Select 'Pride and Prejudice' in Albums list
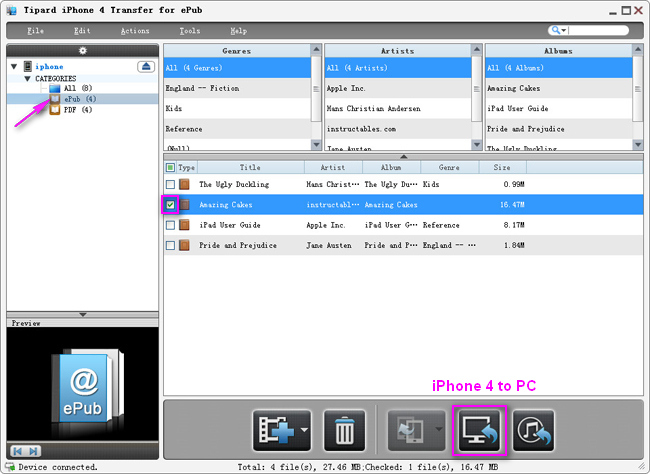Screen dimensions: 650x474 (x=559, y=129)
